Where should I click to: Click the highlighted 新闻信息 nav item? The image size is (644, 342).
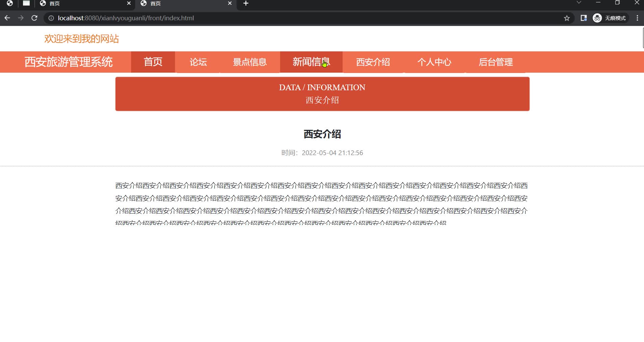pyautogui.click(x=311, y=62)
